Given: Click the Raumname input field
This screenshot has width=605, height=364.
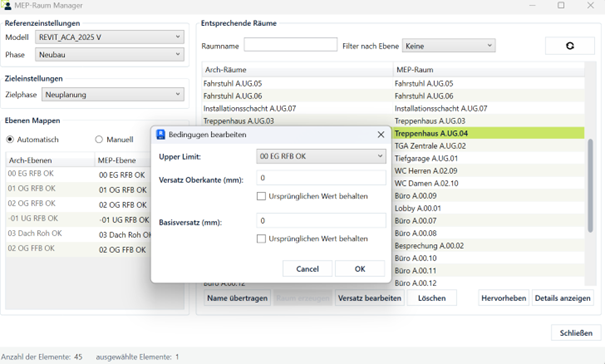Looking at the screenshot, I should pos(291,44).
